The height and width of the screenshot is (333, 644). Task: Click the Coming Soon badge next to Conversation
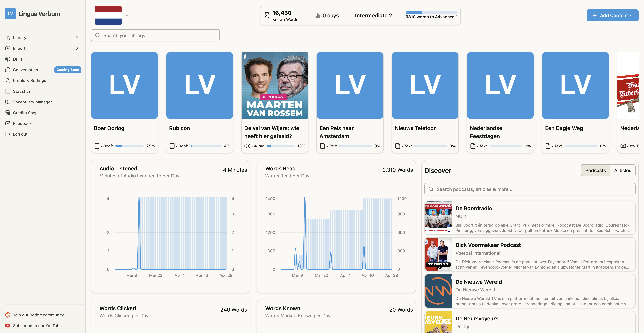(x=67, y=70)
